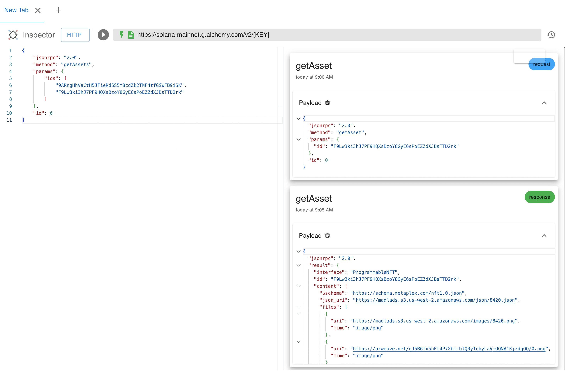This screenshot has width=565, height=392.
Task: Copy response Payload via clipboard icon
Action: tap(327, 236)
